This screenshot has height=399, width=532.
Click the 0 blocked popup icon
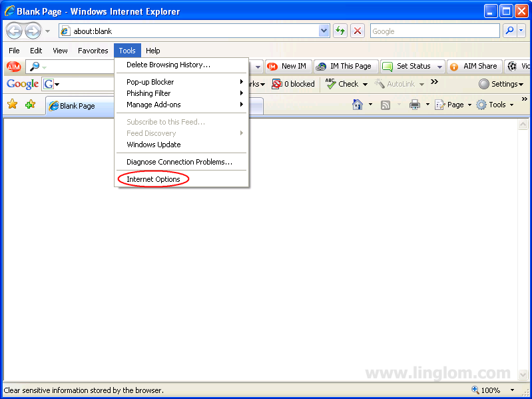[x=276, y=84]
